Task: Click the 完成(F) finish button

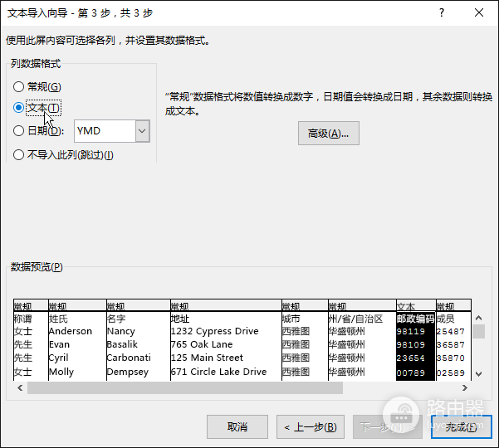Action: tap(461, 426)
